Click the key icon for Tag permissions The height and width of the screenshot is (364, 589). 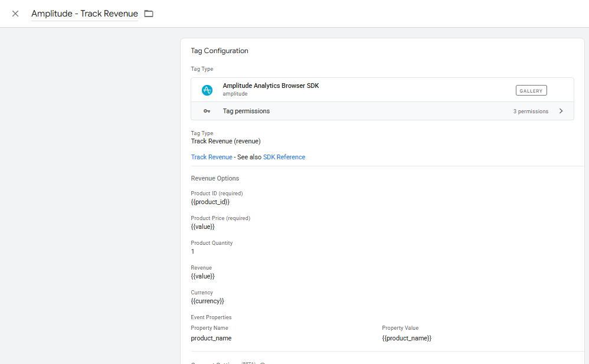(207, 111)
